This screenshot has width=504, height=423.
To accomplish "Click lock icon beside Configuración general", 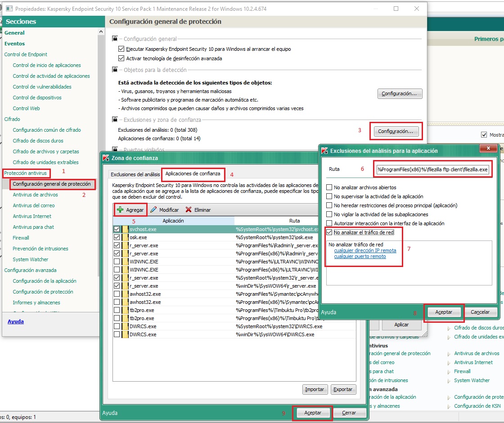I will (x=115, y=39).
